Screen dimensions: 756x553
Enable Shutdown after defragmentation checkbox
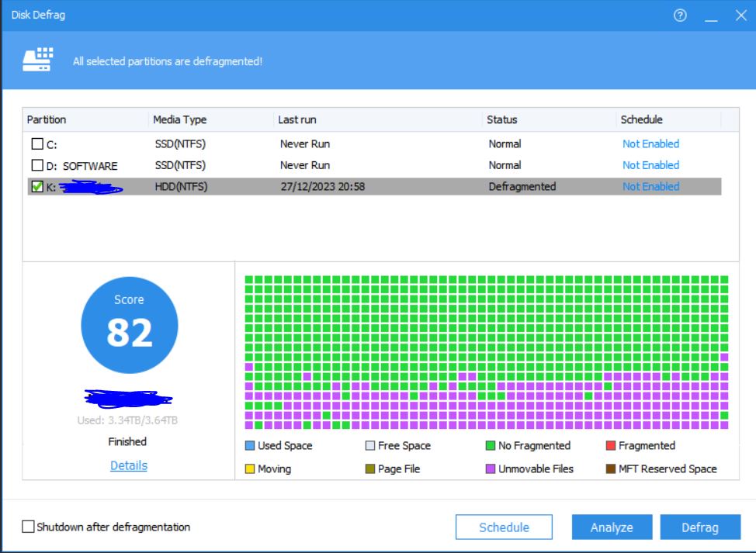point(28,527)
